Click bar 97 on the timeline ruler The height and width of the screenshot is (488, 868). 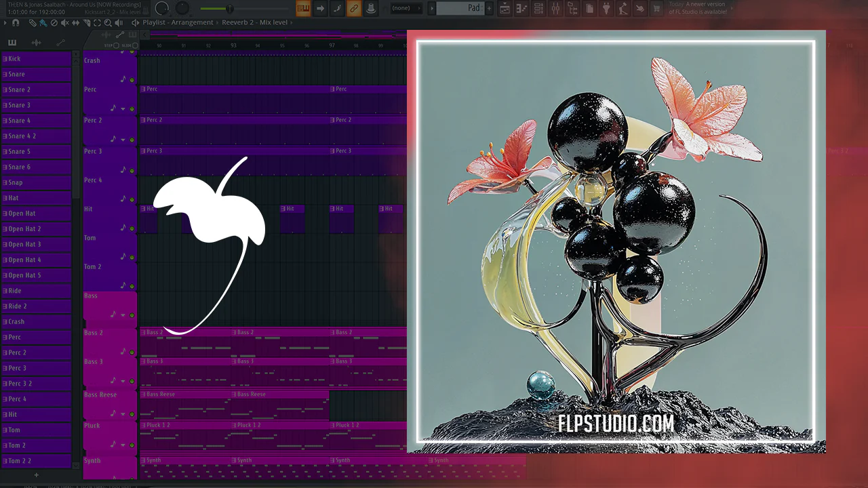(332, 45)
